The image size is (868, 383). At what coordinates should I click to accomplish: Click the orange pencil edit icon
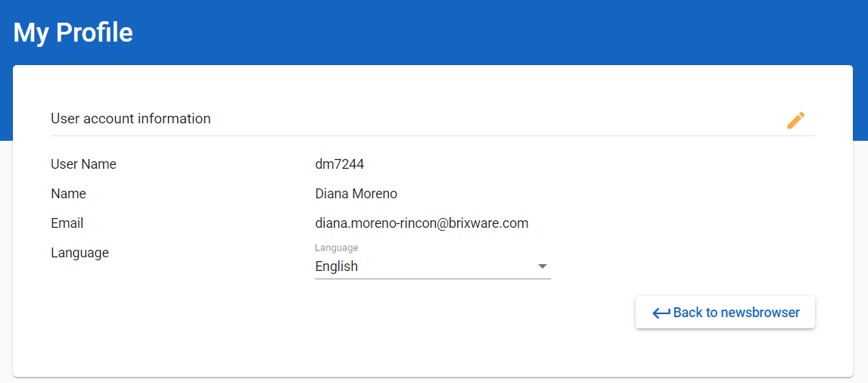point(795,120)
